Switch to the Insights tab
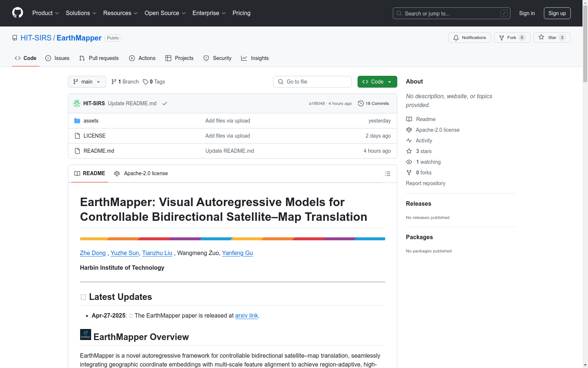Viewport: 588px width, 368px height. (255, 58)
